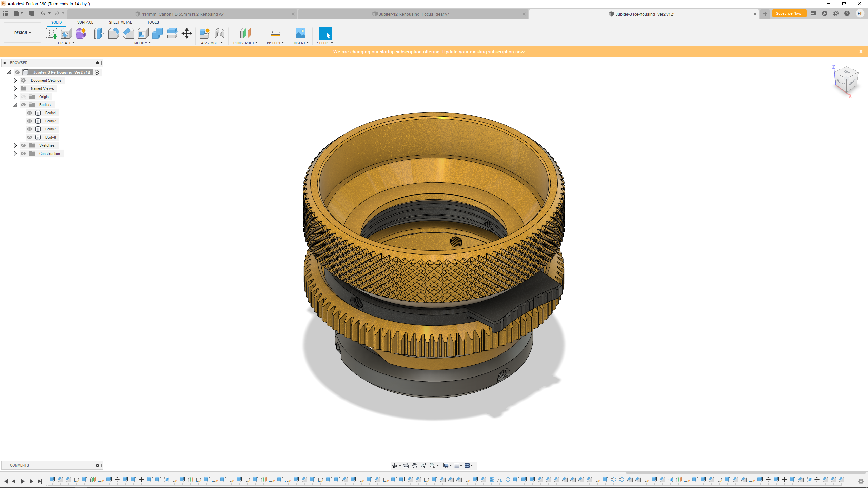Hide Body1 using its eye icon
This screenshot has height=488, width=868.
[x=29, y=113]
